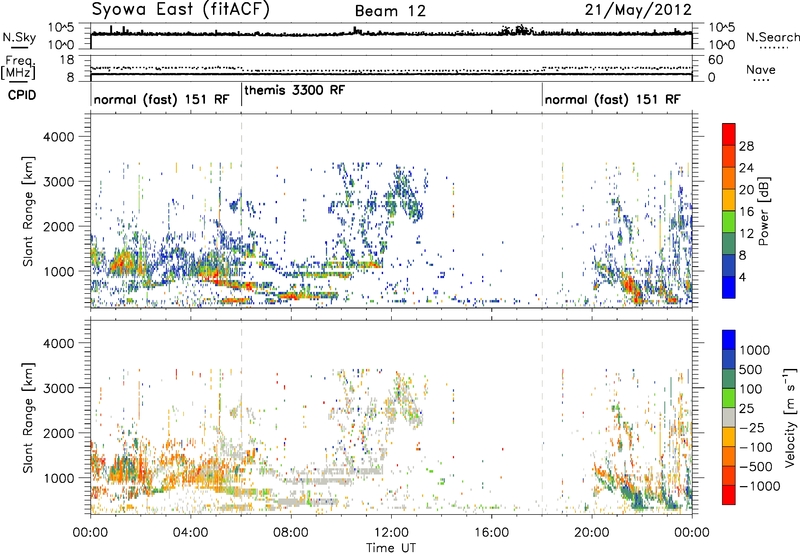Click the 'Syowa East (fitACF)' plot title
The image size is (800, 554).
point(181,10)
